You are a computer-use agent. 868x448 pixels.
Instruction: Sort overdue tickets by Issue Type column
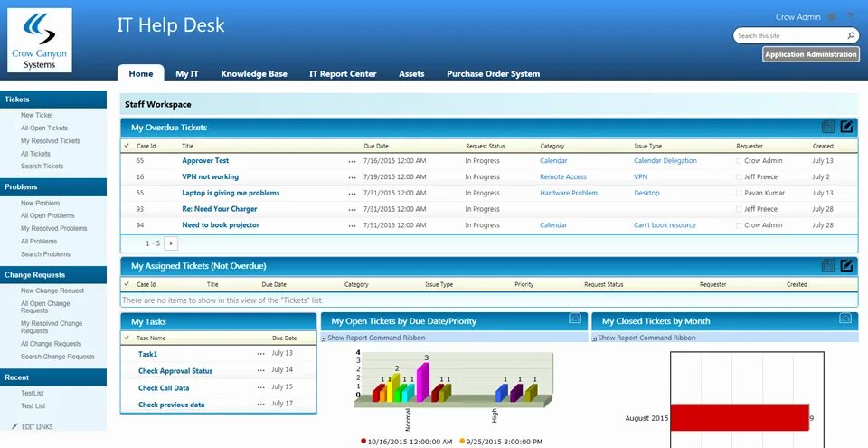coord(647,147)
